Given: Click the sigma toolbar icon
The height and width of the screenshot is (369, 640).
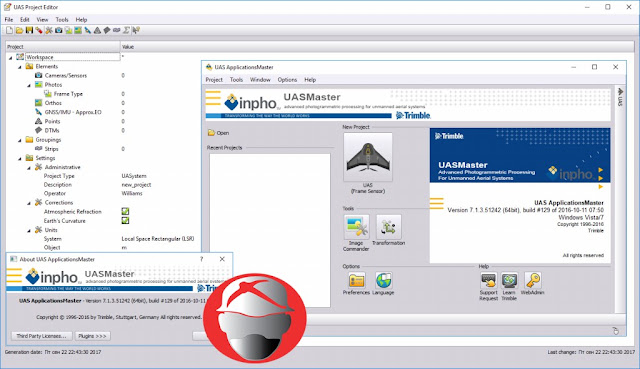Looking at the screenshot, I should pos(127,30).
